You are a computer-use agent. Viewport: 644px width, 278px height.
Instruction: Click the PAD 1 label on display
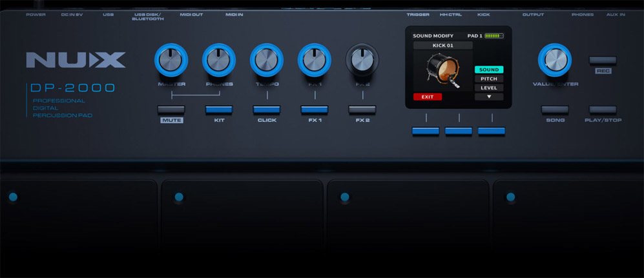point(475,35)
